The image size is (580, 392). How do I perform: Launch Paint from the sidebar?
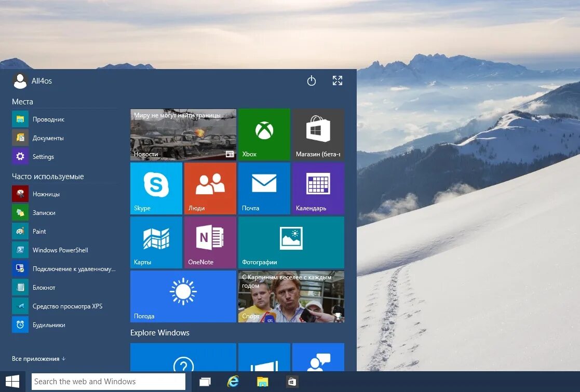pos(38,231)
